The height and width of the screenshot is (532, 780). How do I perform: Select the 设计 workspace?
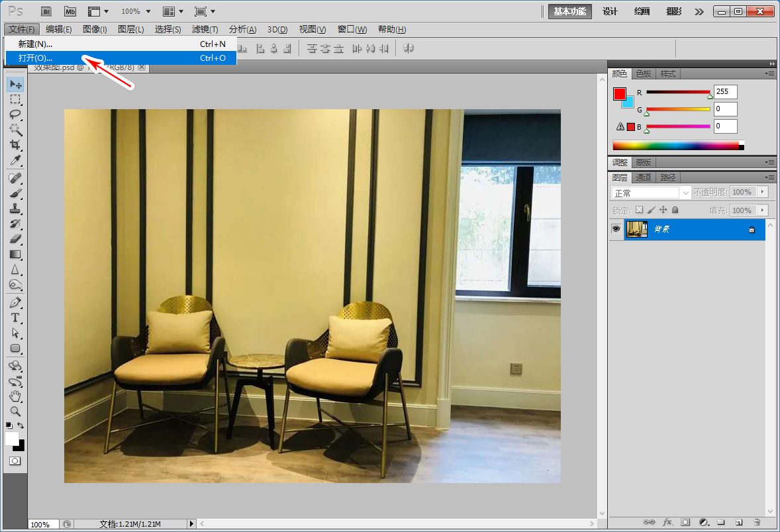tap(610, 11)
